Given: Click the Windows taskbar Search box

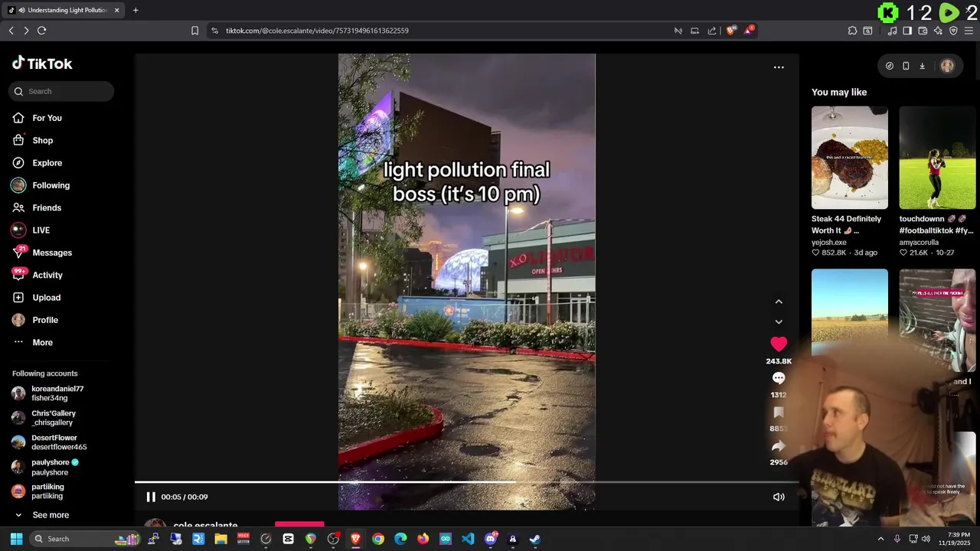Looking at the screenshot, I should (x=85, y=539).
